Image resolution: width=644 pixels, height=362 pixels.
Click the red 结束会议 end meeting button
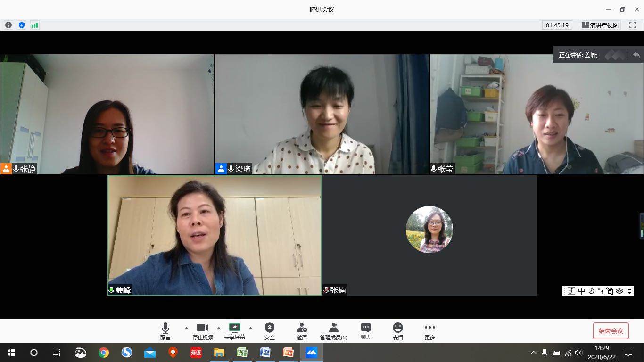[611, 331]
